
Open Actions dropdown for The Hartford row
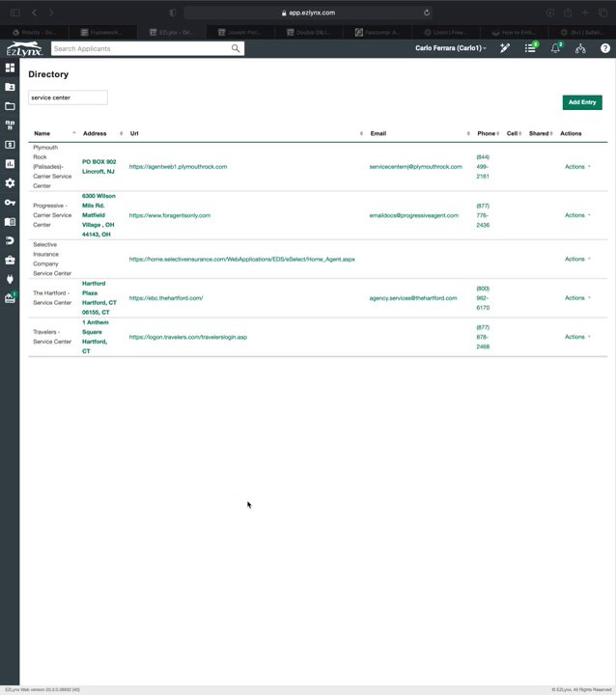(577, 298)
